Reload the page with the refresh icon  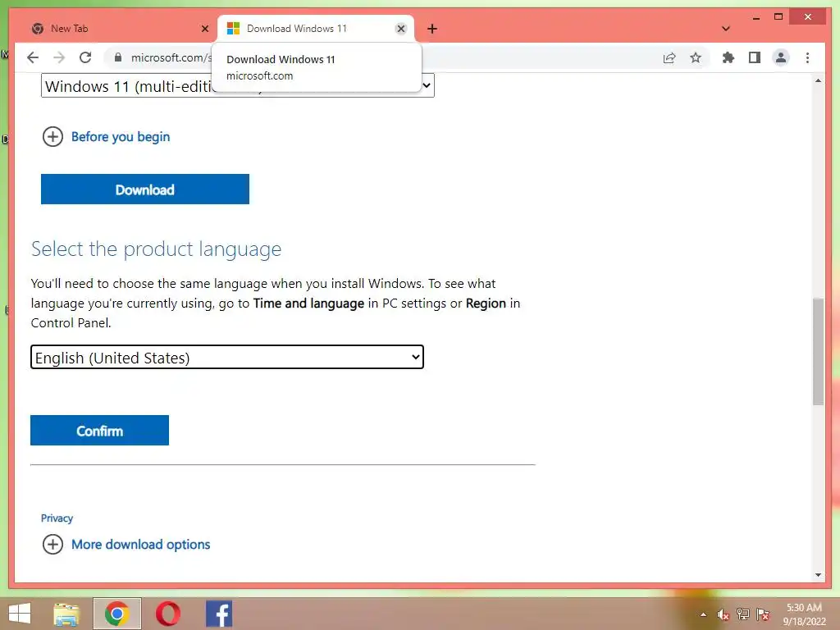click(85, 57)
